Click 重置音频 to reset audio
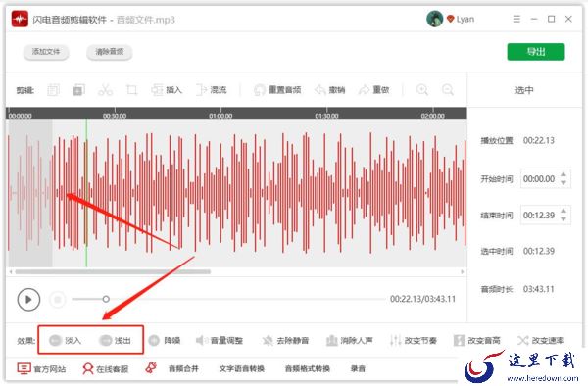The width and height of the screenshot is (588, 386). [277, 90]
